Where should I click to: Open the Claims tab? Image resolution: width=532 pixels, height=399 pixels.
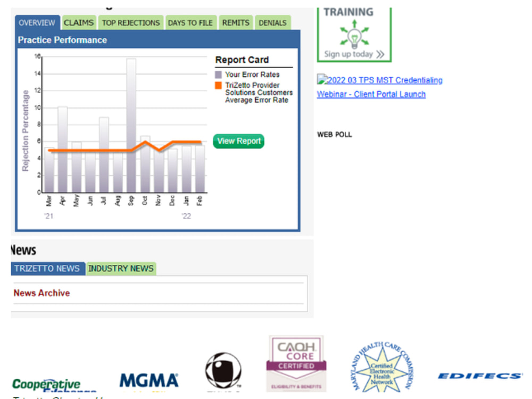(79, 23)
